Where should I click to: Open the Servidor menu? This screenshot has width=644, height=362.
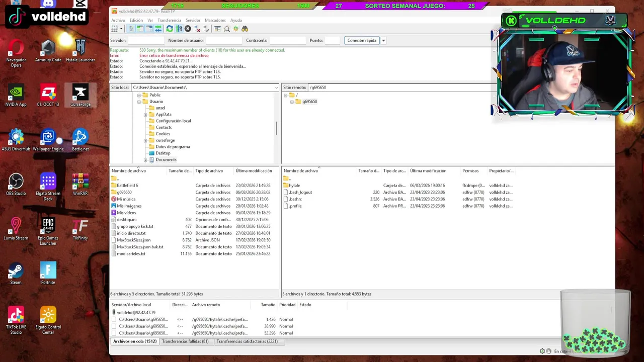tap(193, 21)
